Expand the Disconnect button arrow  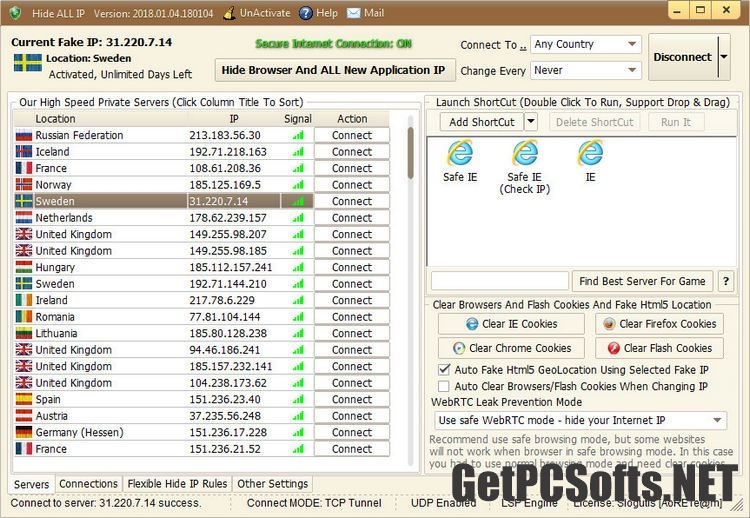(x=724, y=57)
